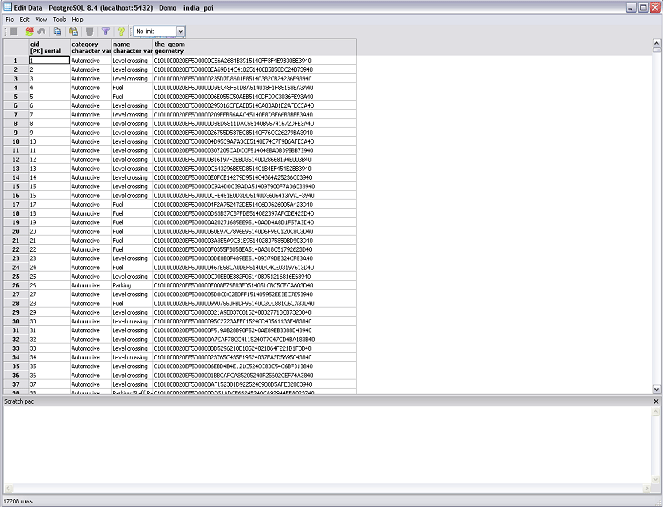Image resolution: width=663 pixels, height=507 pixels.
Task: Click the geometry value cell in row 25
Action: pyautogui.click(x=254, y=277)
